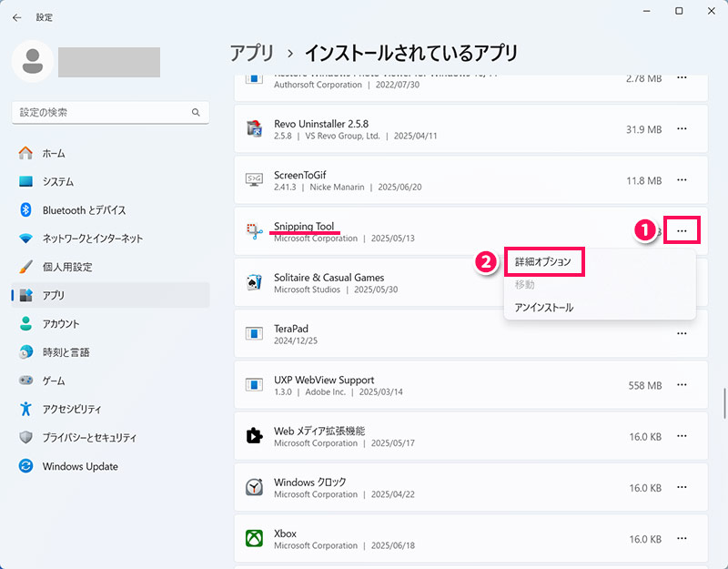
Task: Click the 558 MB size value
Action: coord(645,385)
